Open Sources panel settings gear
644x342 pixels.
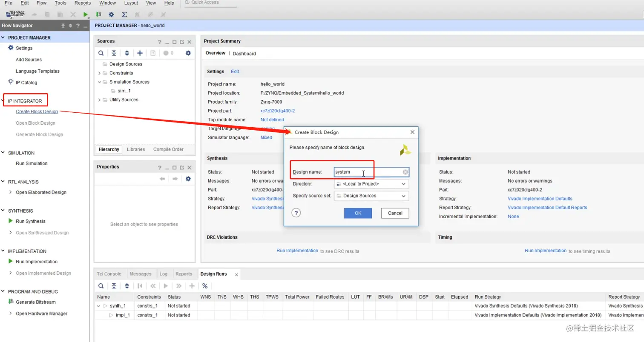point(188,53)
